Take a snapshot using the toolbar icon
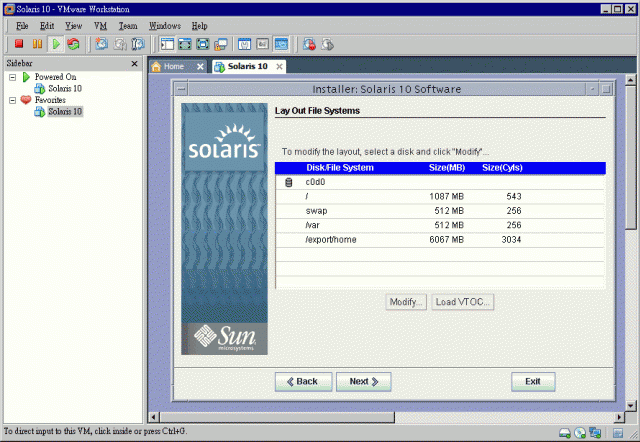 coord(101,44)
